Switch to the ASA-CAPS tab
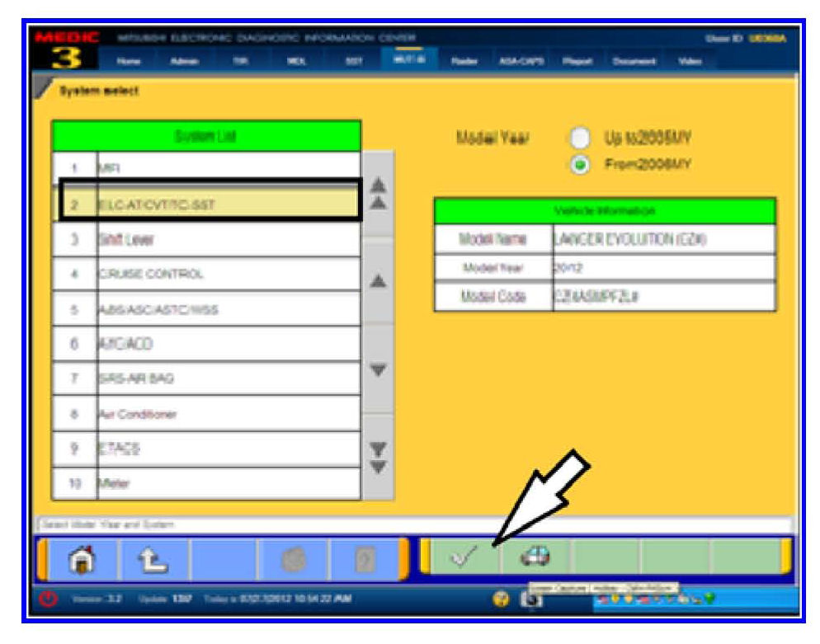Viewport: 820px width, 644px height. (517, 61)
